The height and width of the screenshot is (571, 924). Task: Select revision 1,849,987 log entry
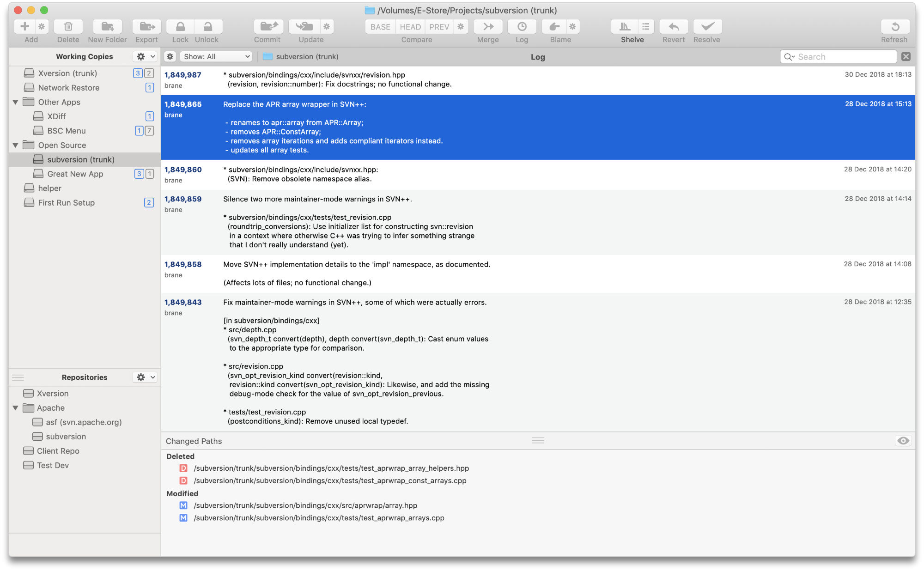(x=538, y=80)
